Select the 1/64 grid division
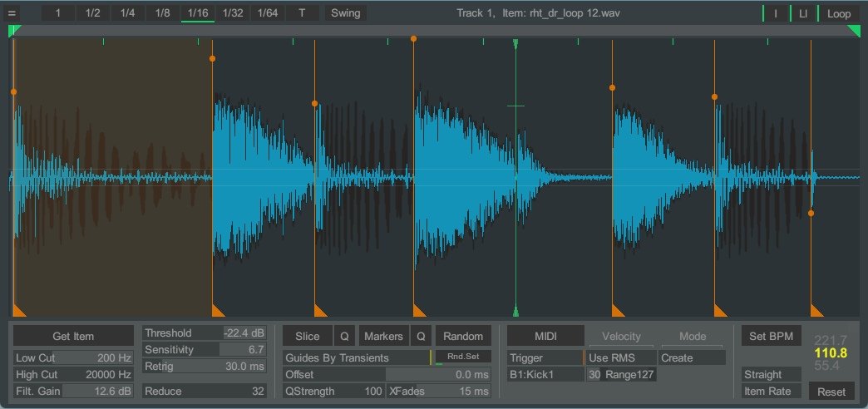868x409 pixels. coord(268,13)
